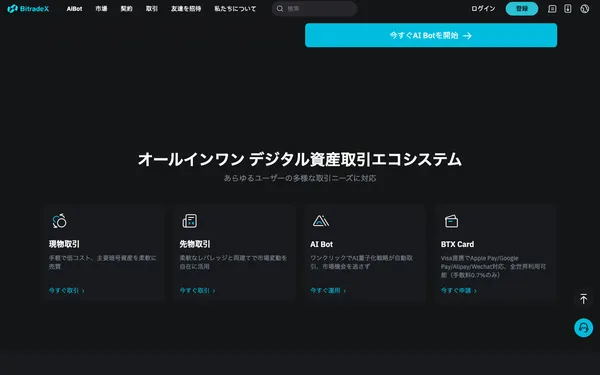Click 今すぐ申請 link under BTX Card
This screenshot has height=375, width=600.
[458, 290]
